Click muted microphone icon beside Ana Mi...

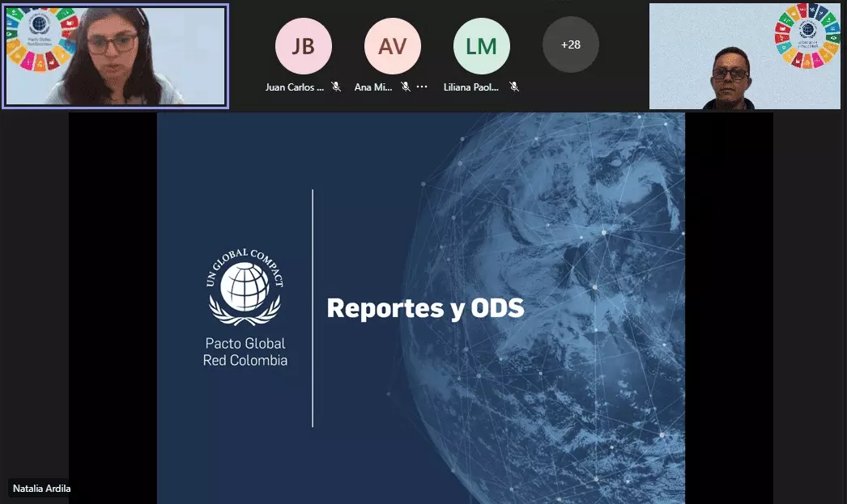pos(406,87)
